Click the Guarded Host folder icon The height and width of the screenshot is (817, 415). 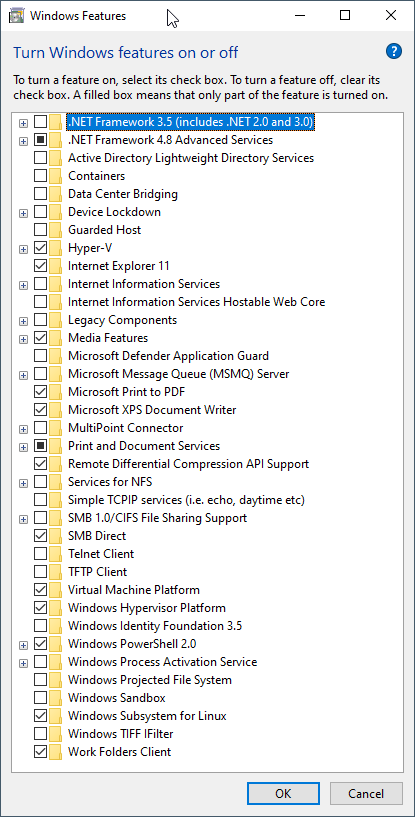[x=56, y=230]
